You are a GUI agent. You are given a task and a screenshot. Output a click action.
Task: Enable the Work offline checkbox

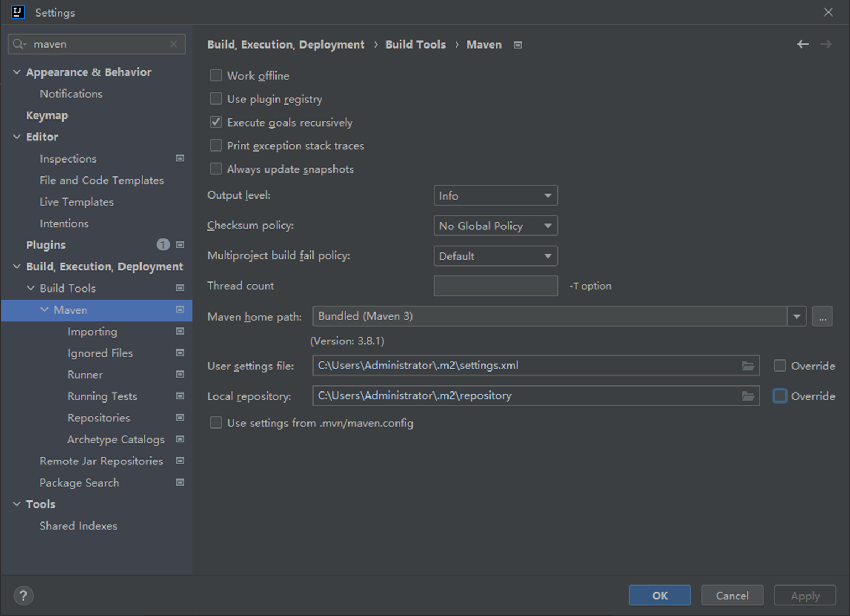pyautogui.click(x=216, y=75)
